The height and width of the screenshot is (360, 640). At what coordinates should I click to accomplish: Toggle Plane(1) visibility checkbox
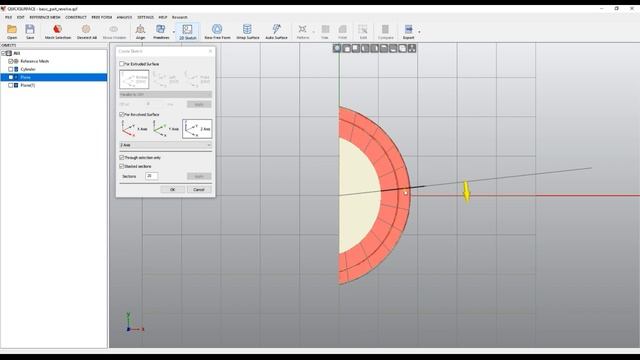(11, 85)
